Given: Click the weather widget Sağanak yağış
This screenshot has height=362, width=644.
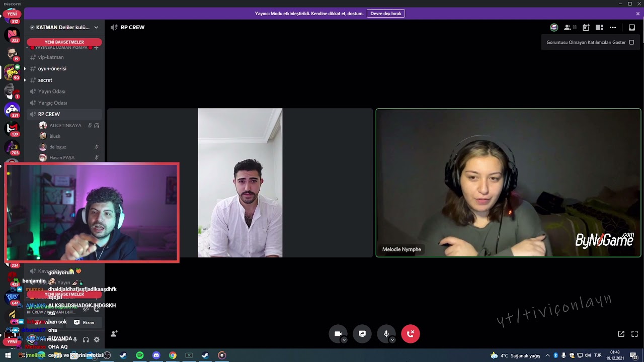Looking at the screenshot, I should [516, 355].
